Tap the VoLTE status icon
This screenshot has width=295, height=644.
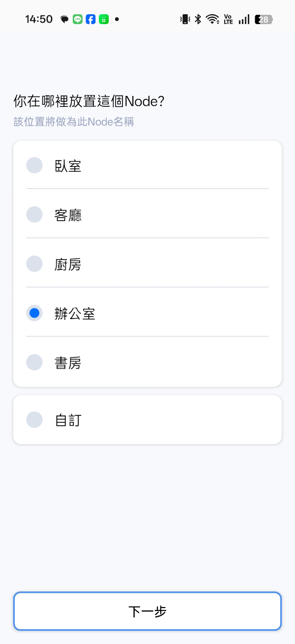228,19
